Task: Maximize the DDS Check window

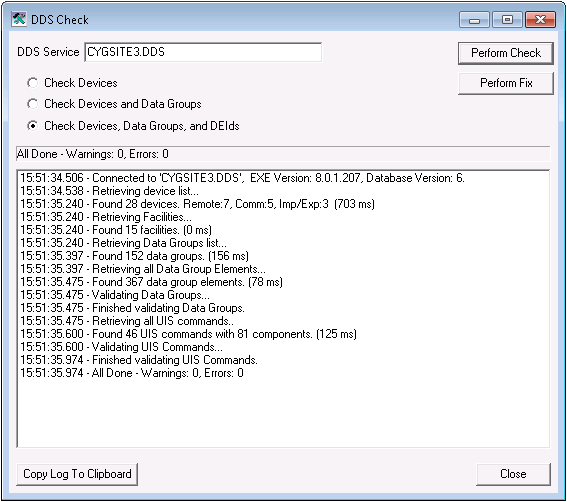Action: tap(507, 20)
